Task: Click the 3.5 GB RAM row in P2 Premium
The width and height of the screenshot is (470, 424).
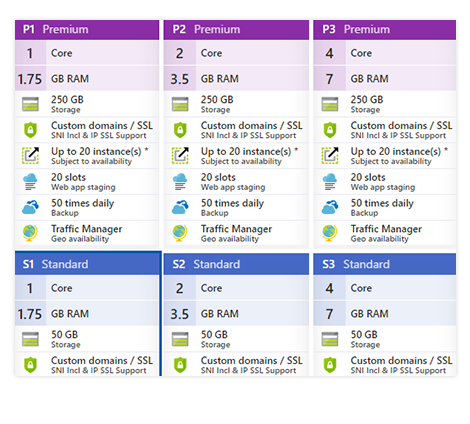Action: tap(236, 79)
